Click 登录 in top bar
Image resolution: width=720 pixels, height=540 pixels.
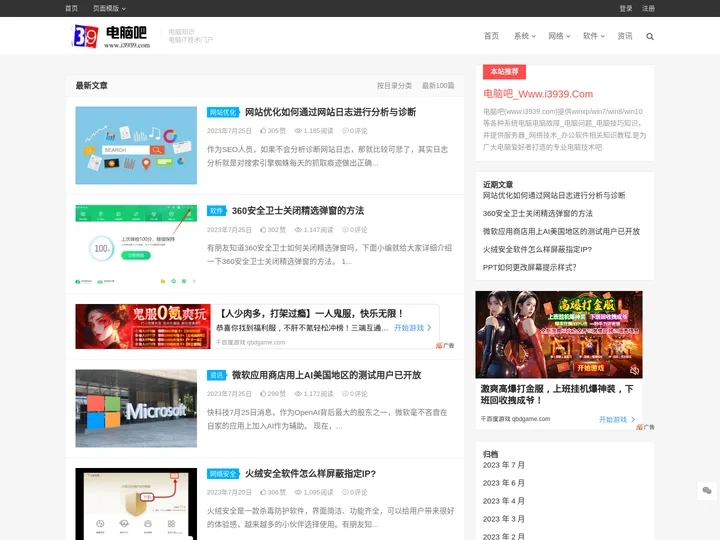625,8
